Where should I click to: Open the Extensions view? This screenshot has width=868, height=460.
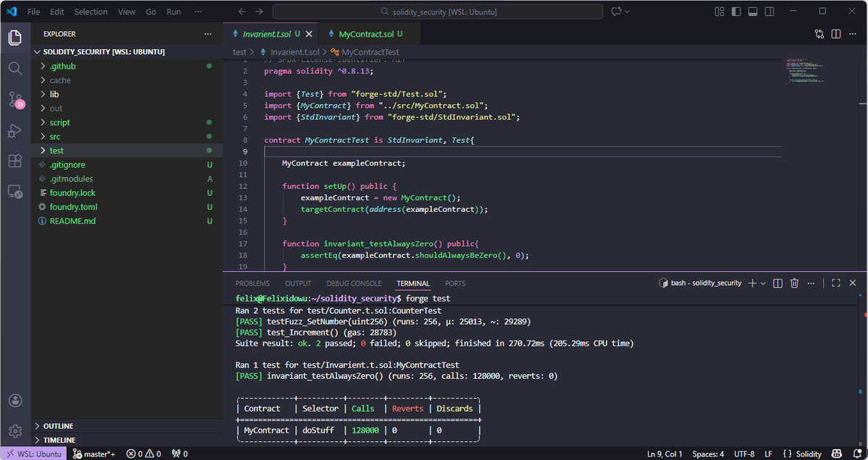[15, 161]
